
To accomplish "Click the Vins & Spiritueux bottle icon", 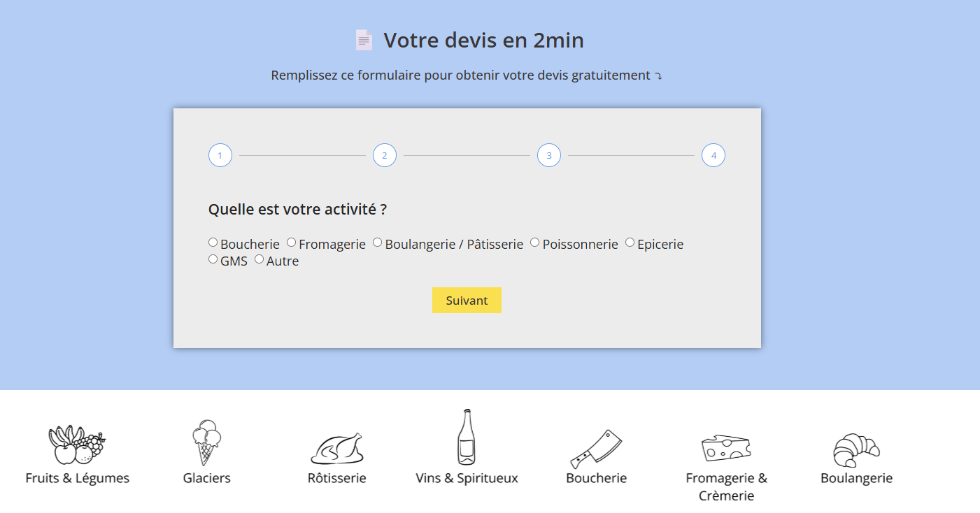I will 467,437.
